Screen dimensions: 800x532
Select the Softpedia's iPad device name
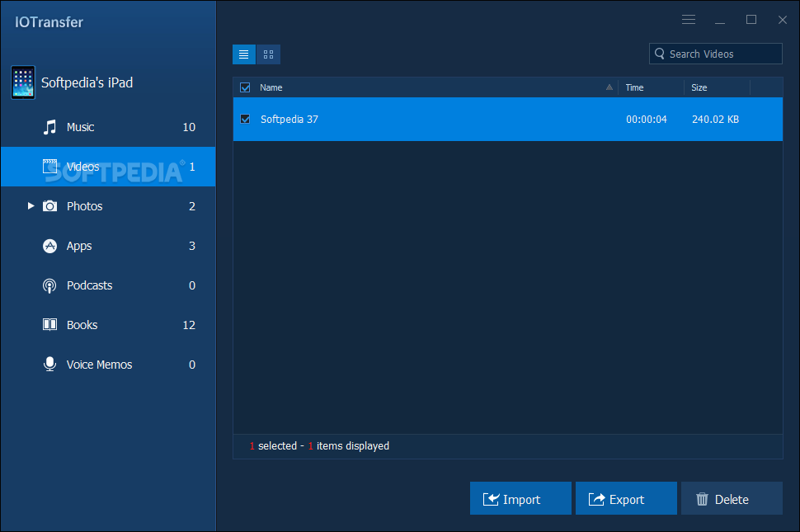[87, 82]
